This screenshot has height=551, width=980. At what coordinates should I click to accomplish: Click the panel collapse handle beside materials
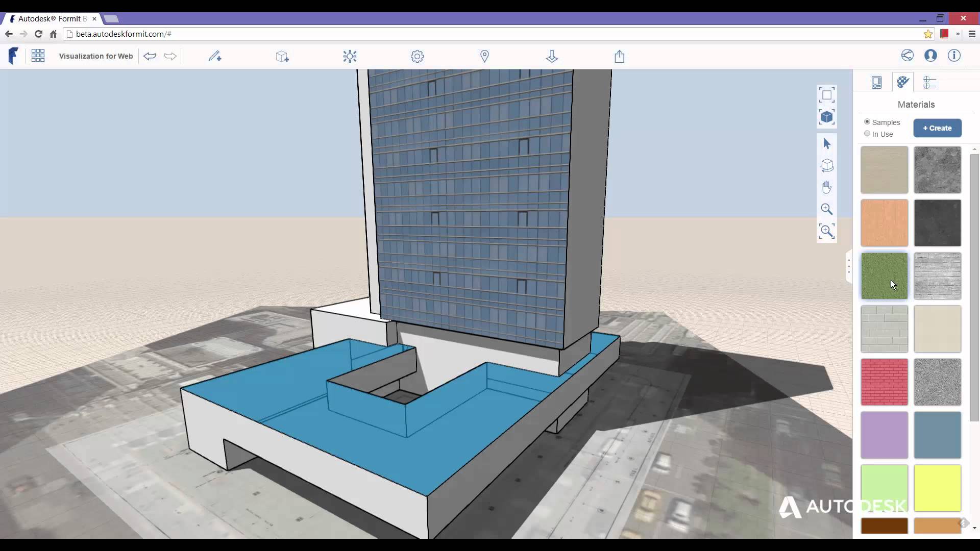click(x=848, y=266)
